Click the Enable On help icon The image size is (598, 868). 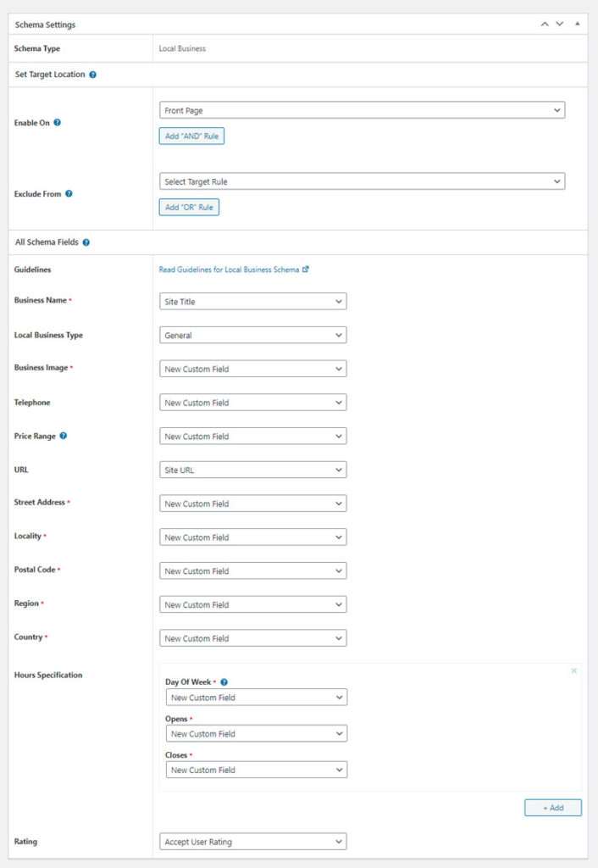[x=58, y=123]
